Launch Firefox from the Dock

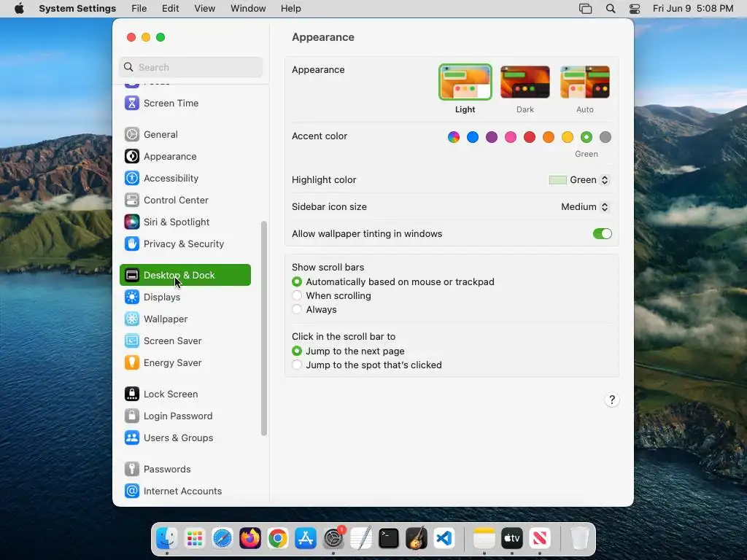coord(250,539)
